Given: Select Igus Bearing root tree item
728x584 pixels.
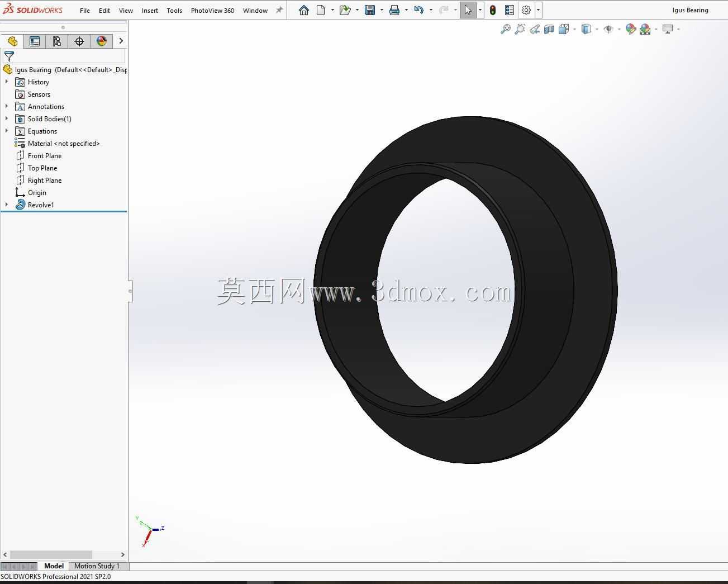Looking at the screenshot, I should [x=64, y=70].
